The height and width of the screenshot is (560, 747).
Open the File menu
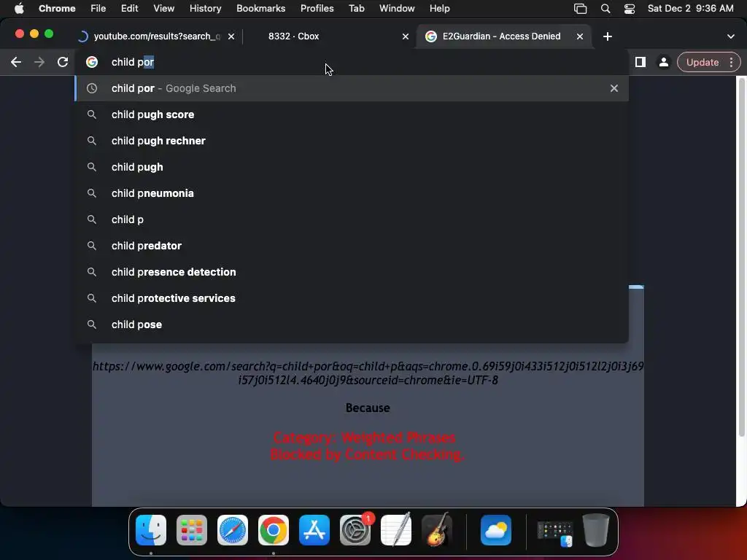click(98, 9)
